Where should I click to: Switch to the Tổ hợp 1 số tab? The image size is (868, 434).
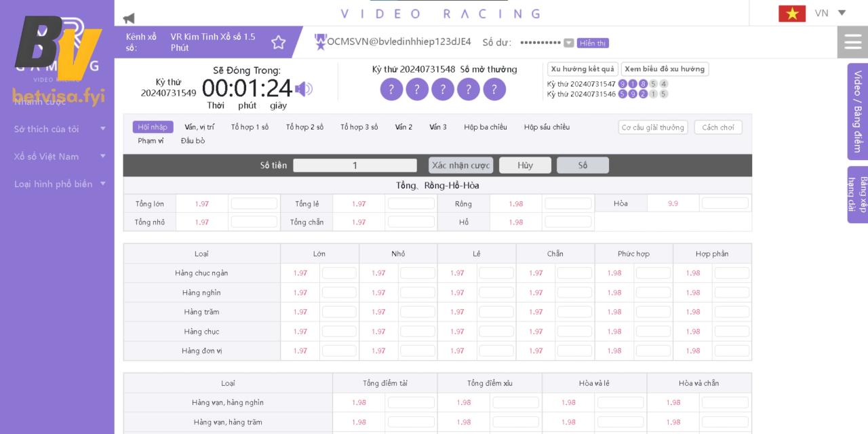[250, 127]
